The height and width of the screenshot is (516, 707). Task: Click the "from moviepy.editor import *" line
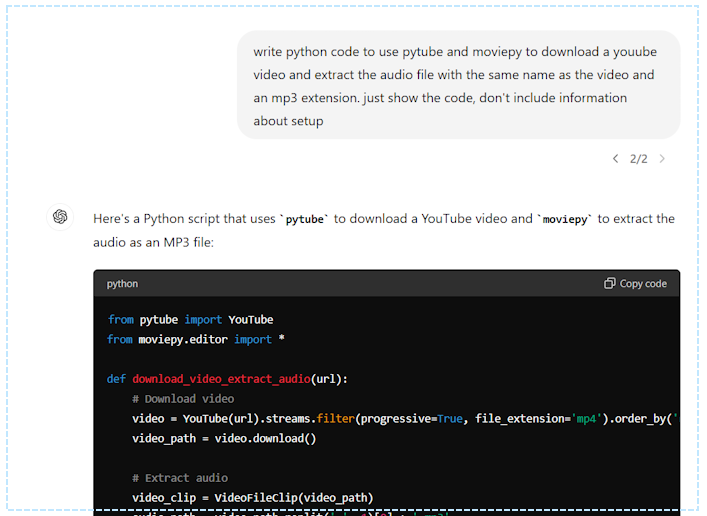click(196, 340)
